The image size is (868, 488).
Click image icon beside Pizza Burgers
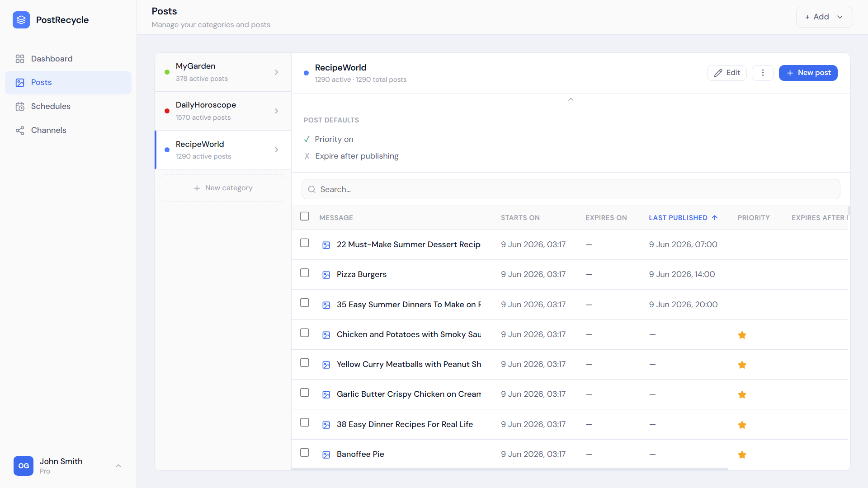326,275
